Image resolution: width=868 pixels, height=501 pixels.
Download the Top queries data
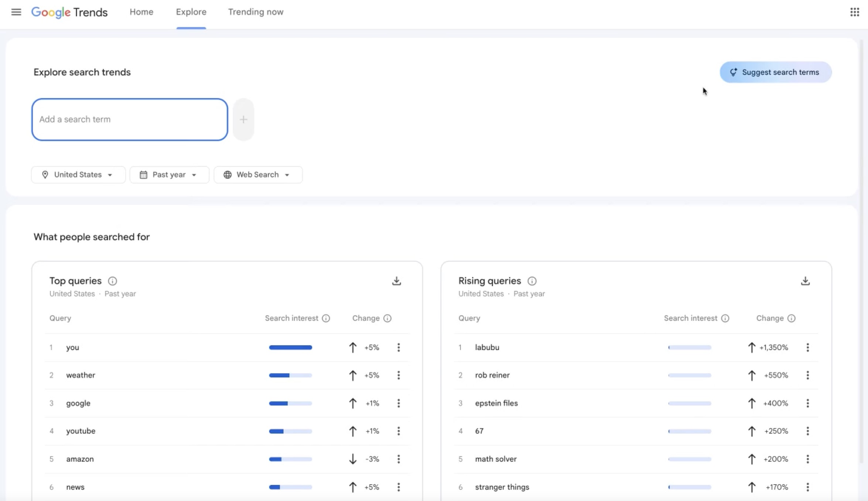pos(396,281)
